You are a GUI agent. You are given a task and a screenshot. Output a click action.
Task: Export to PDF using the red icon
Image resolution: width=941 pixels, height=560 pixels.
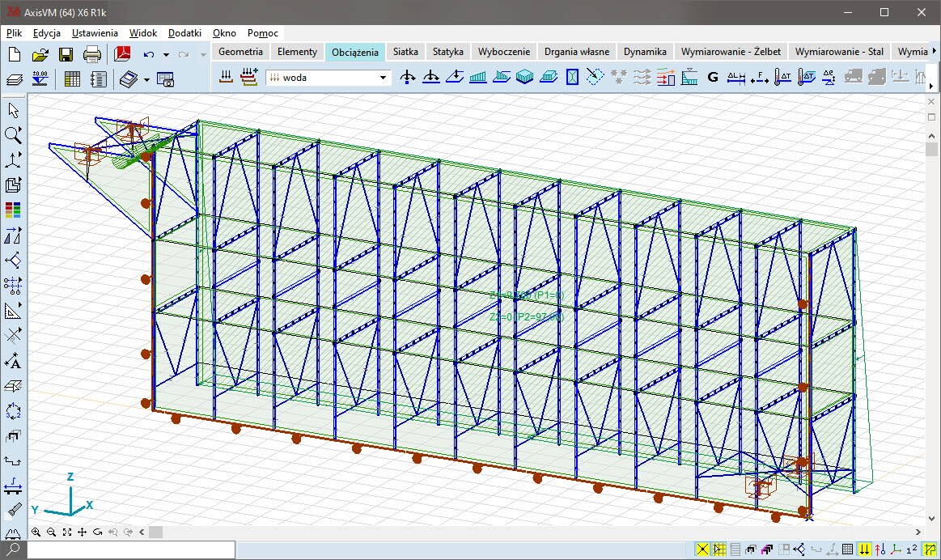coord(123,55)
